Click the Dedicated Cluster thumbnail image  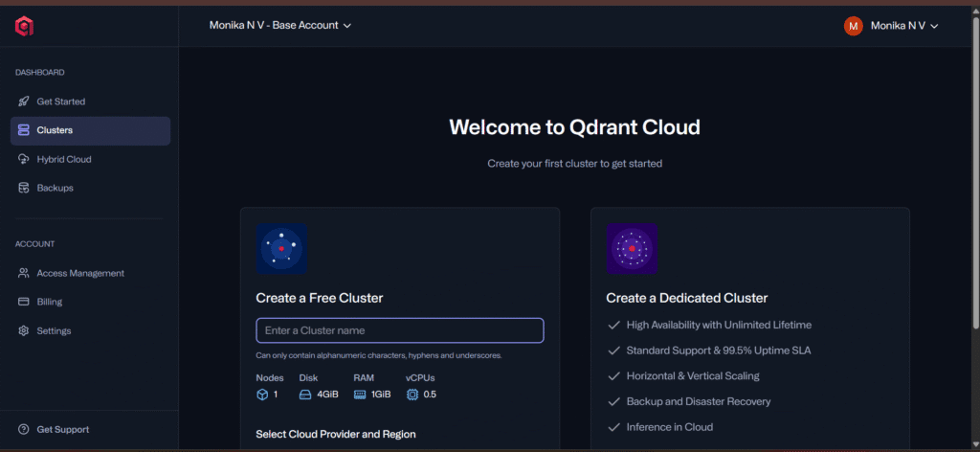pos(632,249)
